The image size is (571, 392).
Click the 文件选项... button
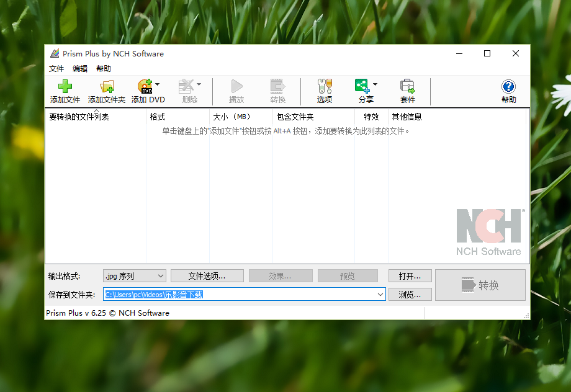(207, 276)
